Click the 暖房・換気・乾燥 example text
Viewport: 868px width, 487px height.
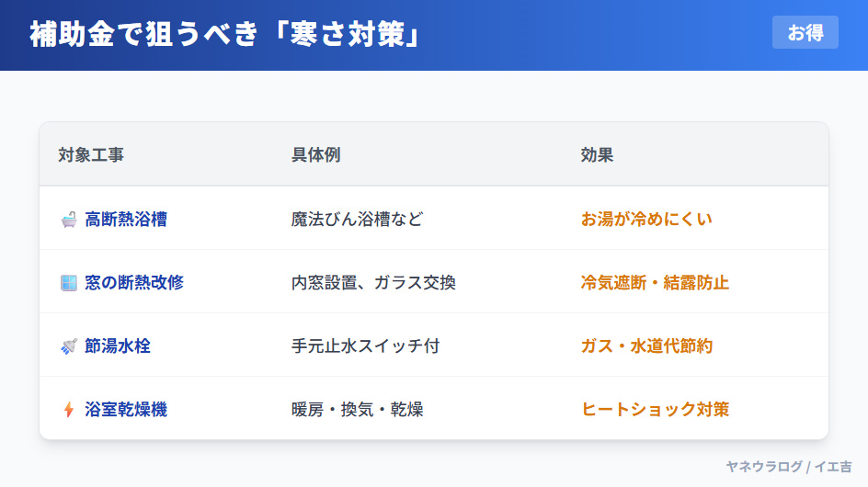click(357, 410)
